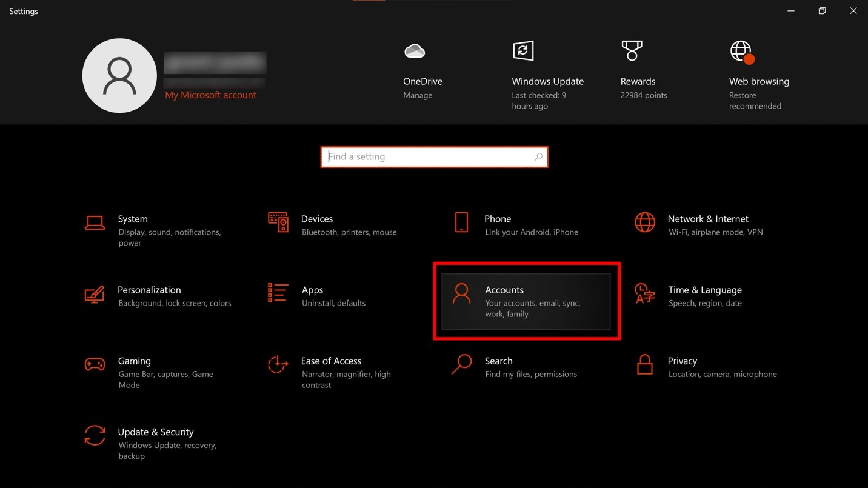Click the Rewards header title
The image size is (868, 488).
point(638,81)
